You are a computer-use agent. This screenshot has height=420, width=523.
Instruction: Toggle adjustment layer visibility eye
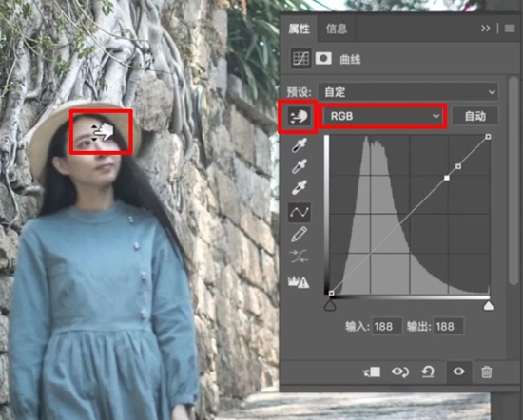(458, 372)
